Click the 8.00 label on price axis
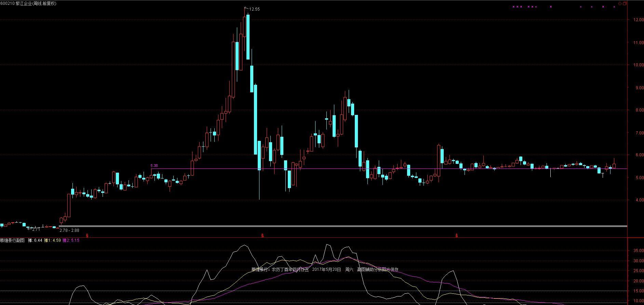 [x=640, y=110]
